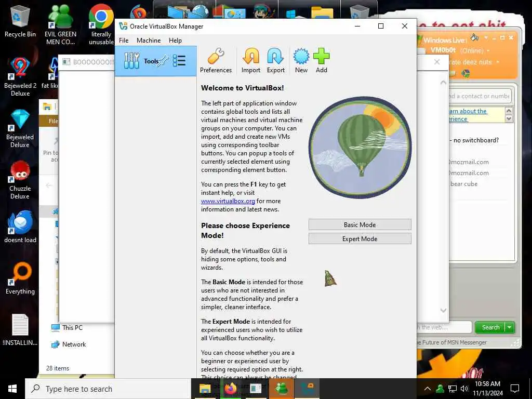Select the Tools entry in the left pane
Screen dimensions: 532x399
point(156,61)
